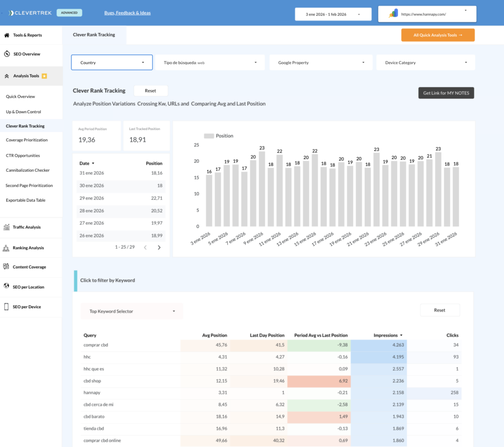
Task: Toggle the Position legend in chart
Action: 219,136
